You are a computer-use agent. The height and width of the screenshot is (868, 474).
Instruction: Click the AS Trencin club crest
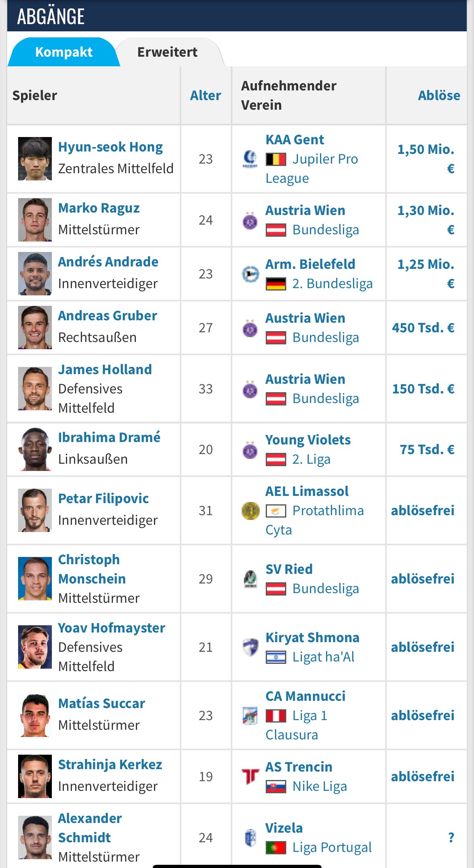point(250,777)
